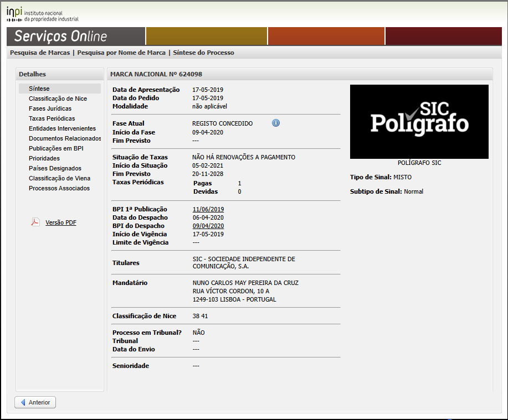Select Síntese do Processo breadcrumb

[203, 53]
